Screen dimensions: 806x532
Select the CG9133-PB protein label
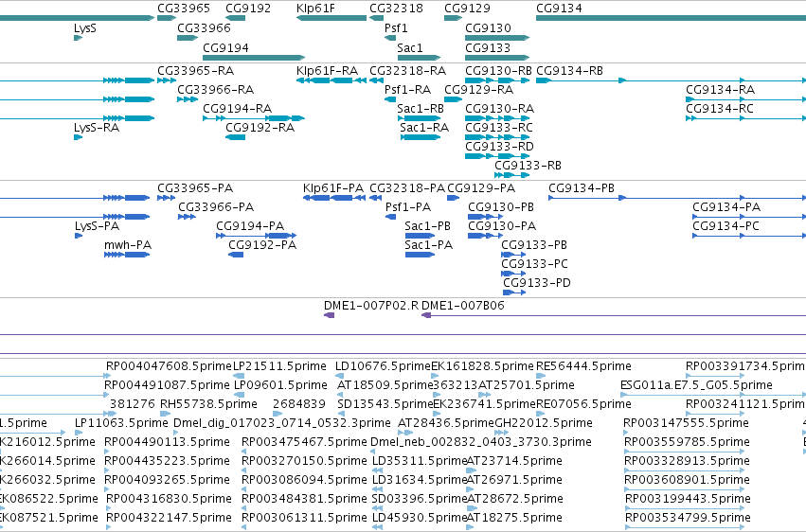[x=534, y=245]
